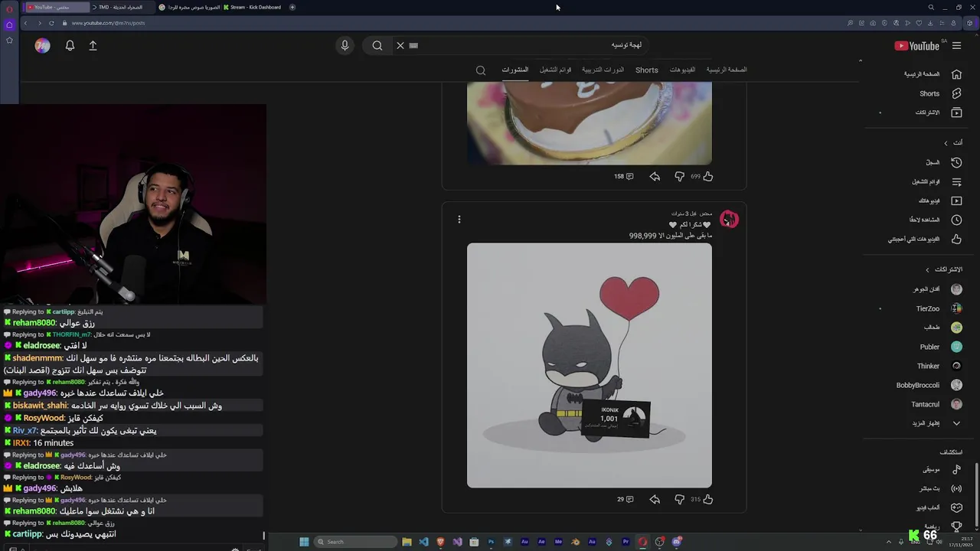Open Photoshop from the taskbar

click(491, 542)
